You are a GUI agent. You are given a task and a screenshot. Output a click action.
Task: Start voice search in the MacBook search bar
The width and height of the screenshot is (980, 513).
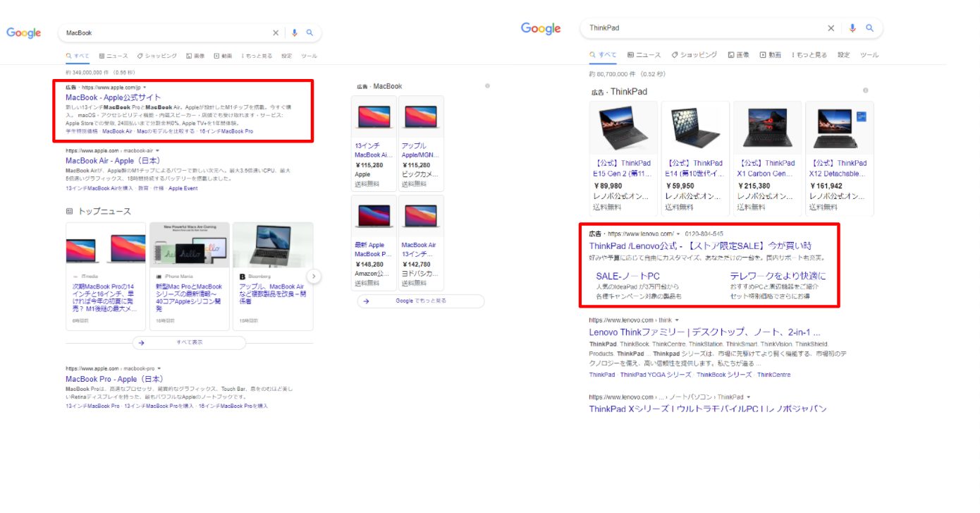295,33
